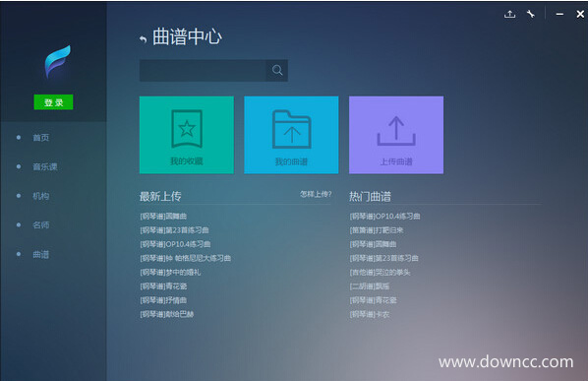Open [钢琴谱]OP10.4练习曲 under 热门曲谱
The height and width of the screenshot is (381, 588).
coord(384,217)
